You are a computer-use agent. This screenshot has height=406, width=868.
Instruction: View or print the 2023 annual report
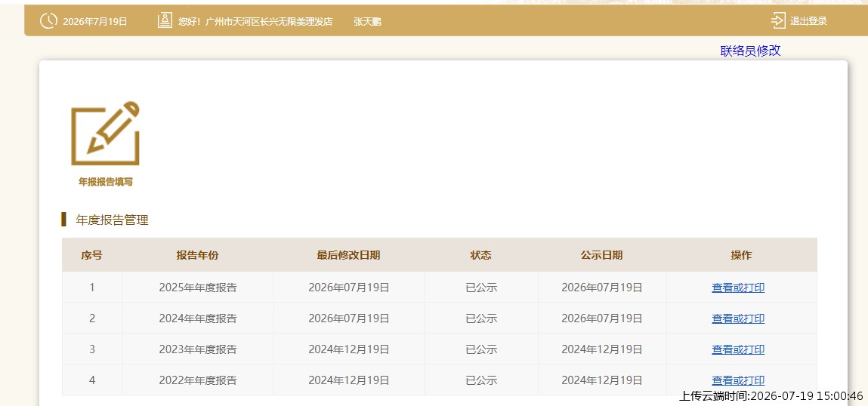pyautogui.click(x=738, y=349)
